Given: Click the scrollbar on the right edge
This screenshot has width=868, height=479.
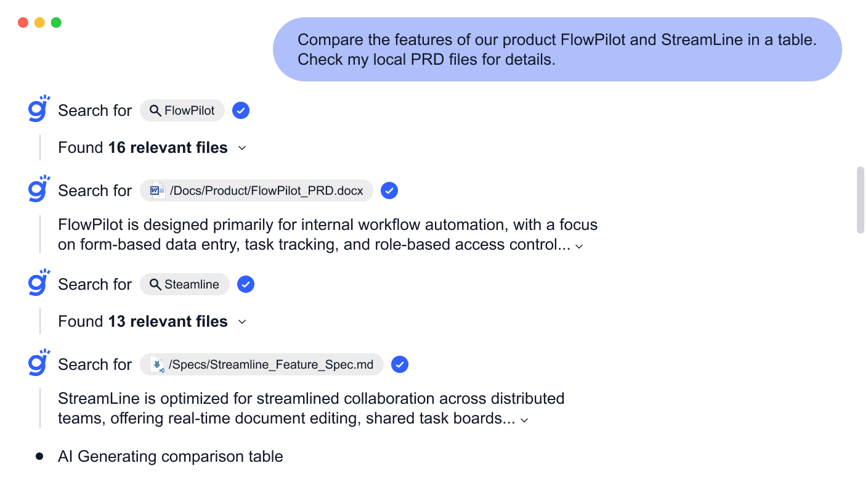Looking at the screenshot, I should pos(861,197).
